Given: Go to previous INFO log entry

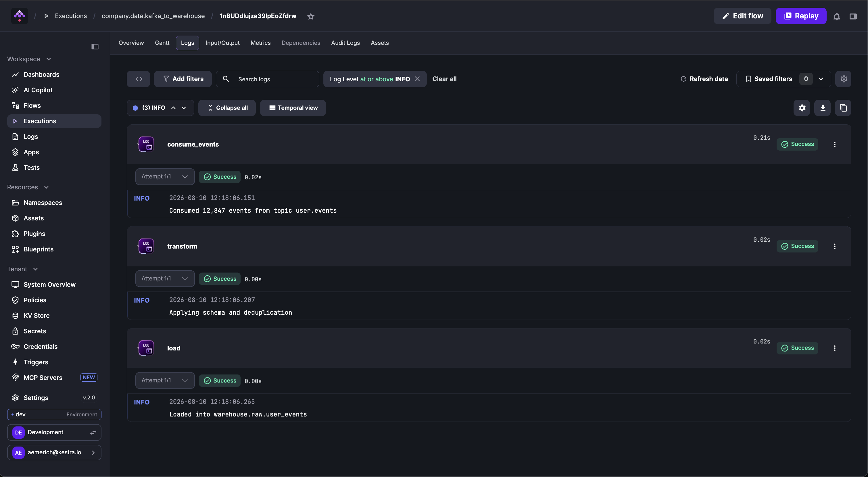Looking at the screenshot, I should tap(174, 108).
